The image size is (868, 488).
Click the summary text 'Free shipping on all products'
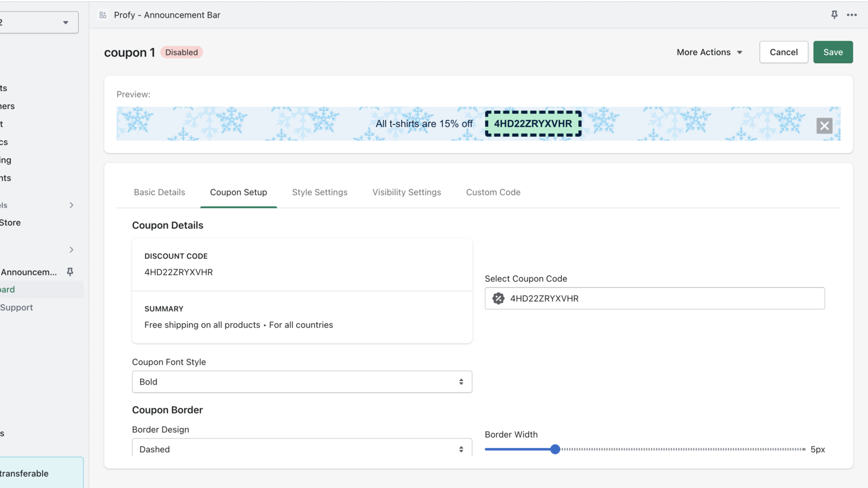[x=202, y=325]
